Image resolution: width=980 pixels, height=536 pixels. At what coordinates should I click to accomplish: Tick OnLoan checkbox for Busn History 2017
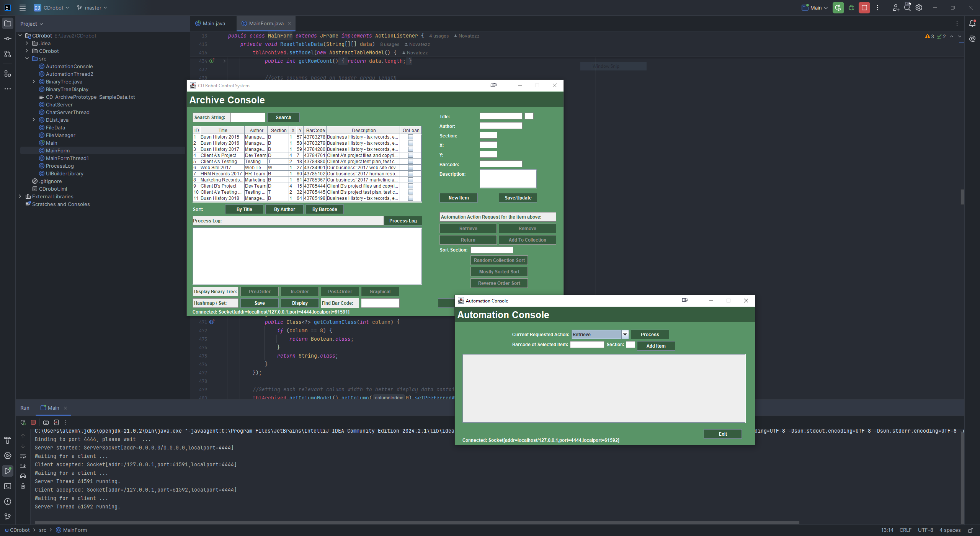(x=410, y=149)
